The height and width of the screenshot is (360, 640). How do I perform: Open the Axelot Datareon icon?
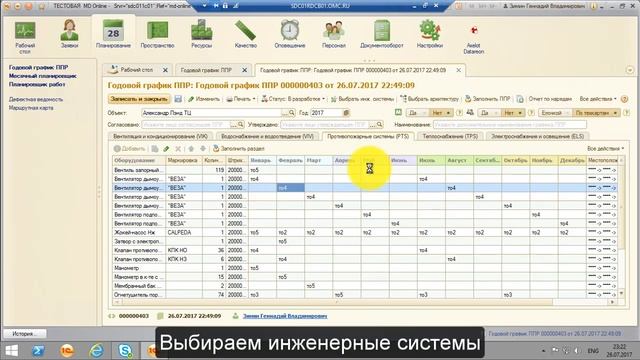pos(473,31)
